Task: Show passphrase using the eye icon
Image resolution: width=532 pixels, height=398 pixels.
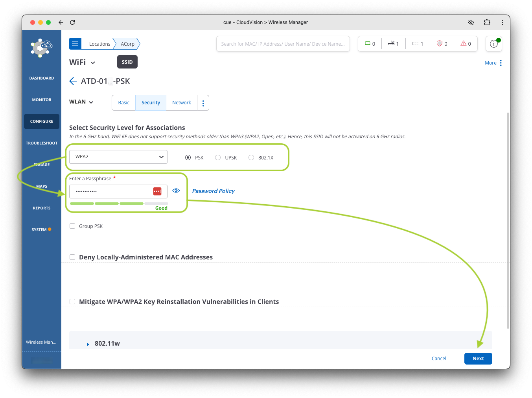Action: (176, 191)
